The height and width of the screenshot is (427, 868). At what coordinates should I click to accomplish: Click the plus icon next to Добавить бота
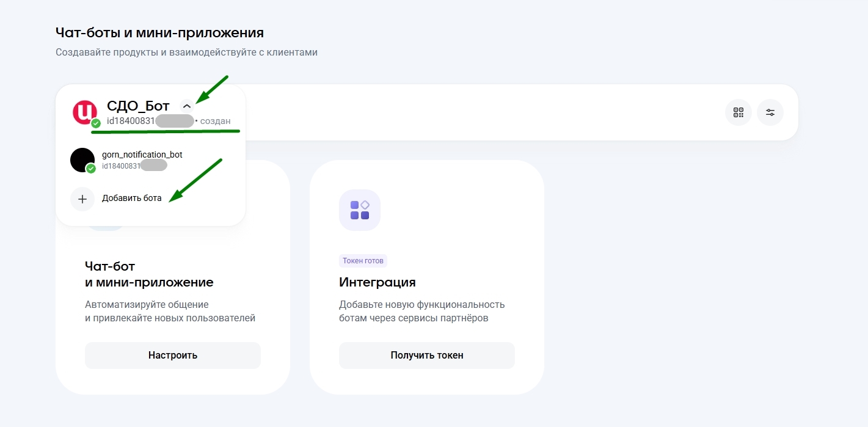coord(82,199)
